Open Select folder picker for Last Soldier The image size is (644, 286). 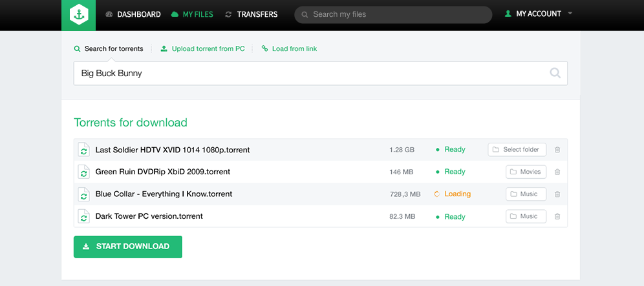coord(517,150)
